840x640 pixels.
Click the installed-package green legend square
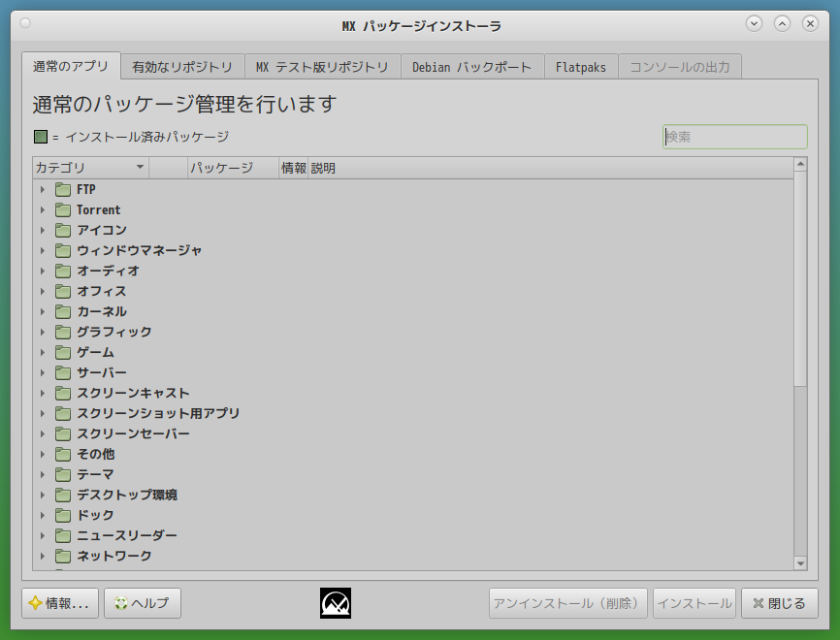41,137
